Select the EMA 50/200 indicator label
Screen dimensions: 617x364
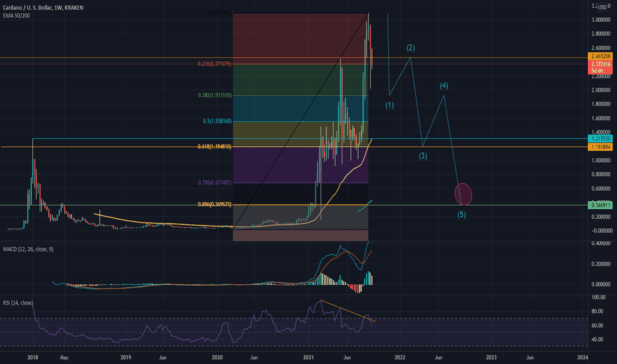pyautogui.click(x=17, y=16)
